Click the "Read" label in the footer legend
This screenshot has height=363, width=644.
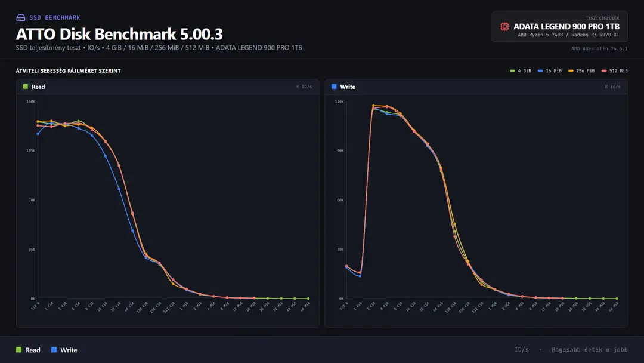tap(33, 350)
